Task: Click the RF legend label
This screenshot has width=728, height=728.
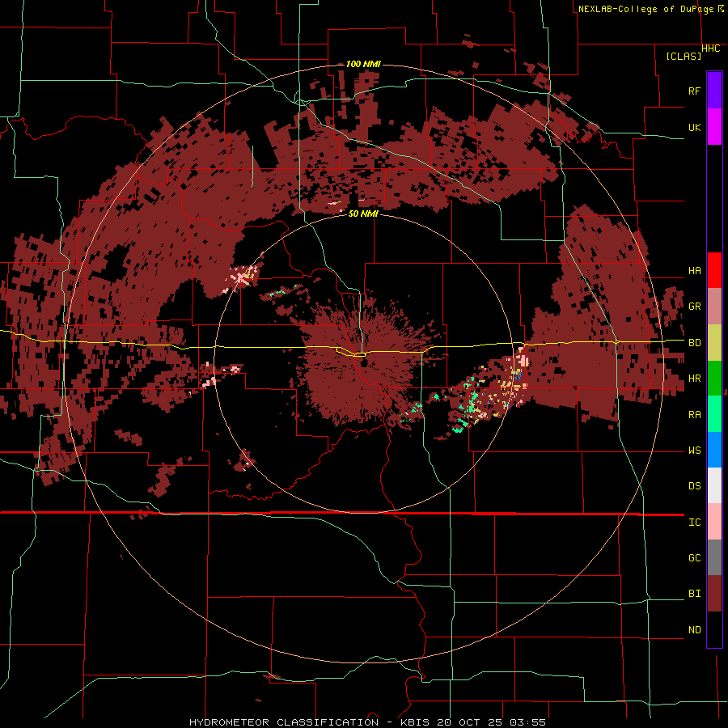Action: (x=695, y=91)
